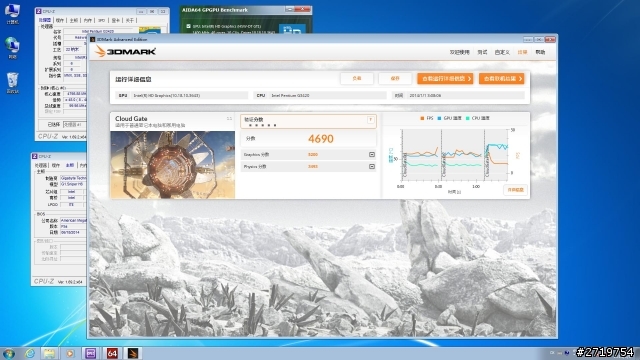
Task: Switch to CPU-Z via purple taskbar icon
Action: tap(91, 353)
